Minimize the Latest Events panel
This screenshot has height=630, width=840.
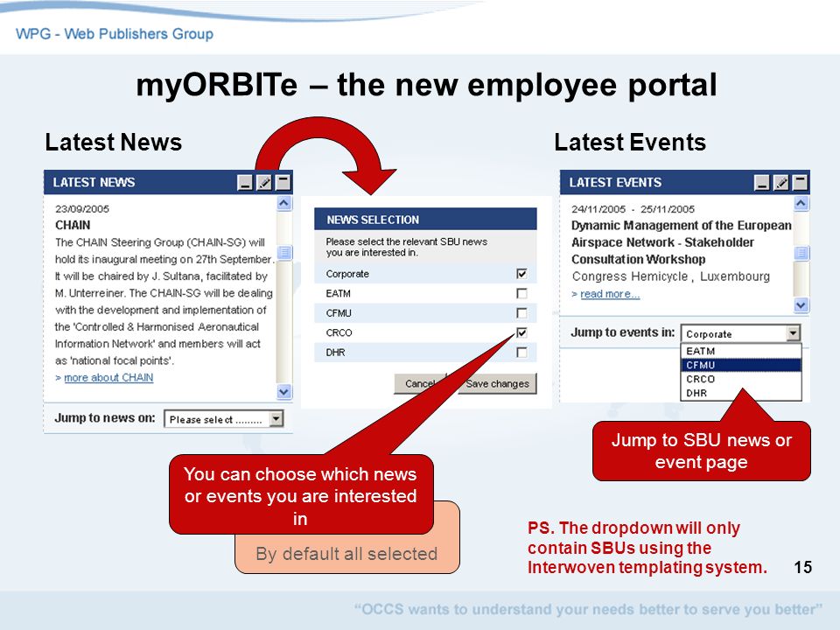(762, 183)
